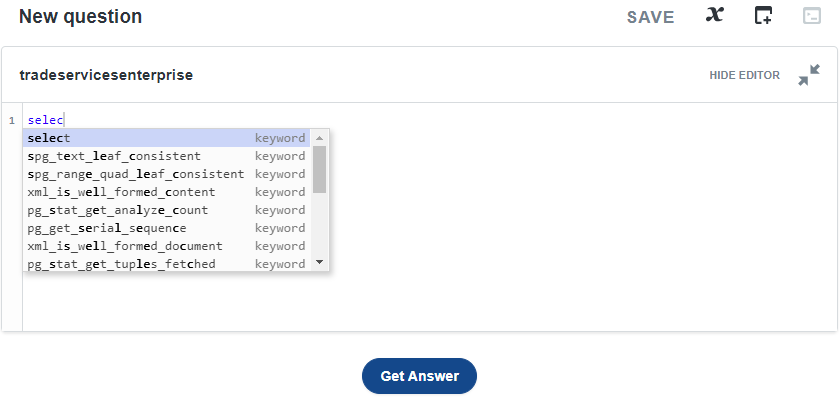The height and width of the screenshot is (398, 840).
Task: Select pg_get_serial_sequence suggestion
Action: pyautogui.click(x=166, y=228)
